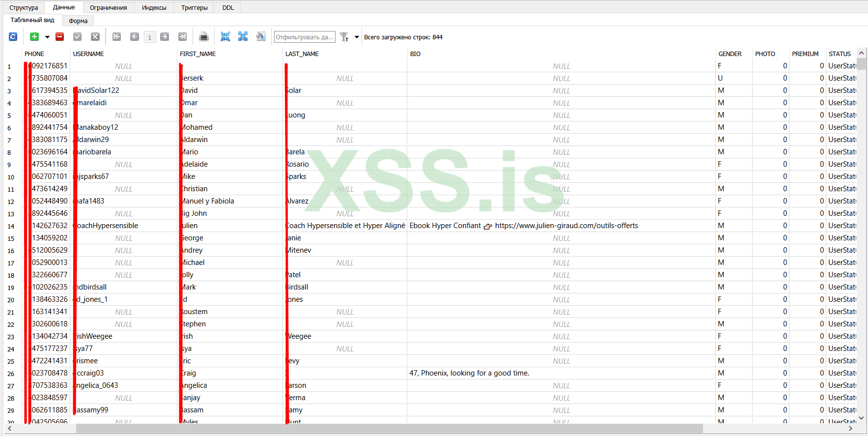Select the NULL LAST_NAME cell in row 2

click(x=345, y=78)
